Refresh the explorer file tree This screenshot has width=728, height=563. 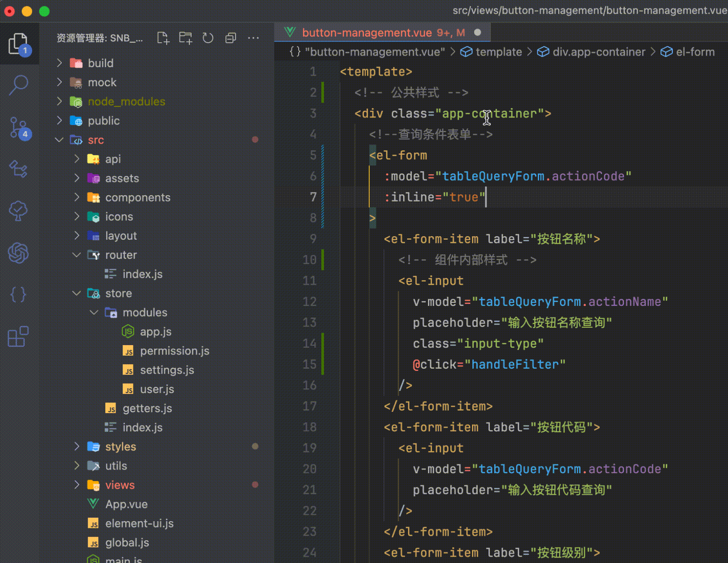pos(208,38)
